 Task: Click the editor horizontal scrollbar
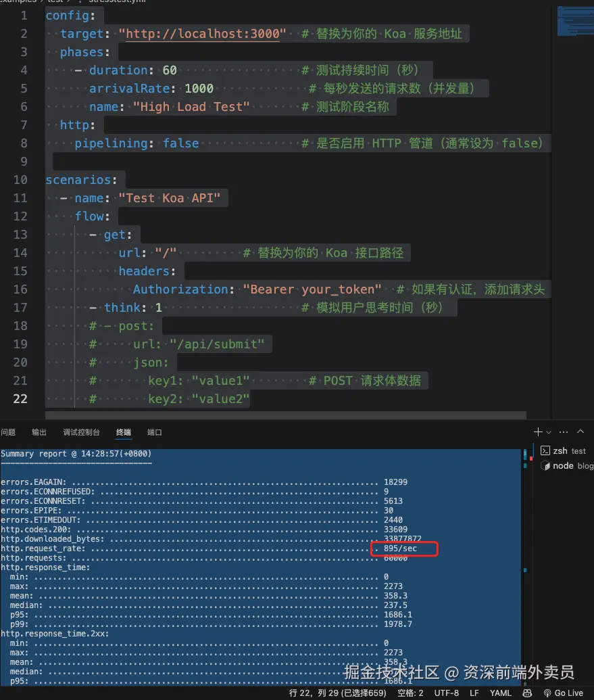click(x=285, y=416)
